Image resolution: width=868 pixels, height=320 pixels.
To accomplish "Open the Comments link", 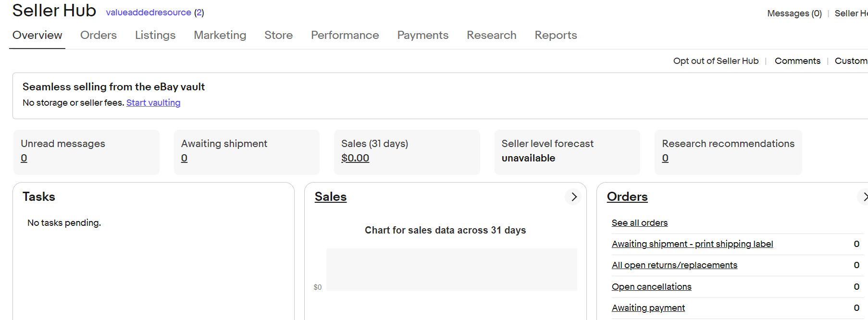I will 797,61.
